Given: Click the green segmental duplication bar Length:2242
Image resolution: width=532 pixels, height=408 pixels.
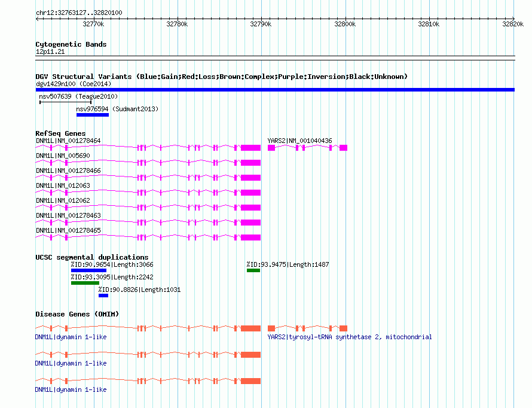Looking at the screenshot, I should click(x=85, y=283).
